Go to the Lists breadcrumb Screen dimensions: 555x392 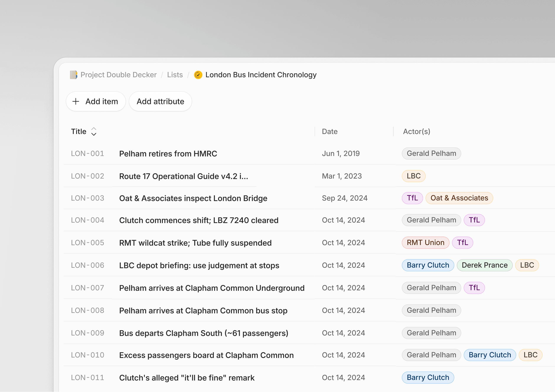[x=175, y=75]
